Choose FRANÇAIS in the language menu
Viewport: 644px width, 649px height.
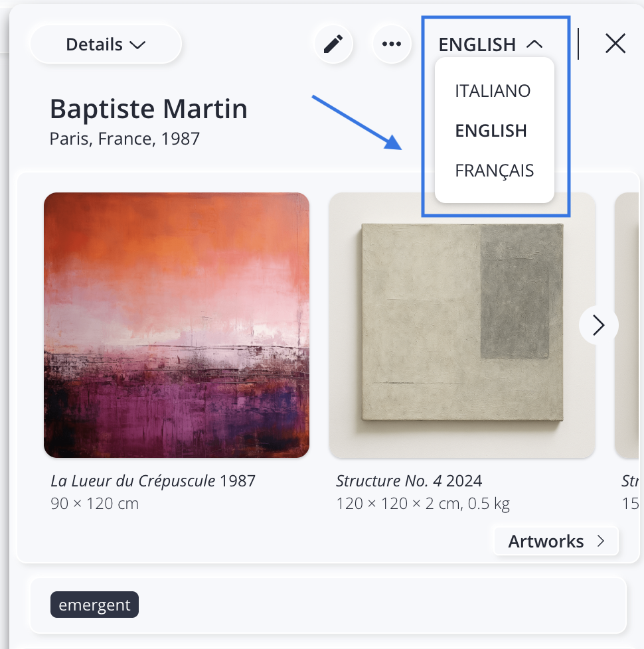[x=494, y=171]
